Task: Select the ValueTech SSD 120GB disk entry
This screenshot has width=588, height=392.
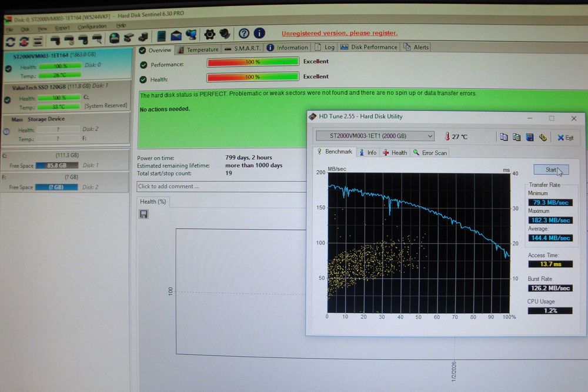Action: [67, 96]
